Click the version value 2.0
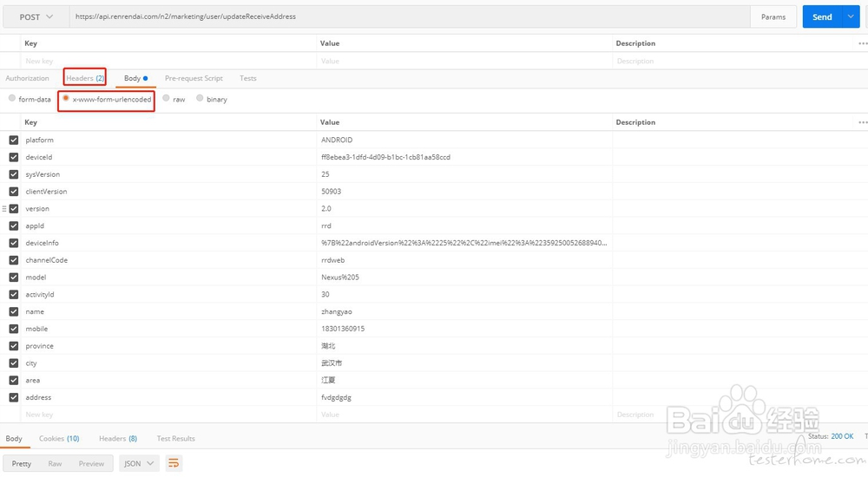Viewport: 868px width, 477px height. tap(326, 209)
